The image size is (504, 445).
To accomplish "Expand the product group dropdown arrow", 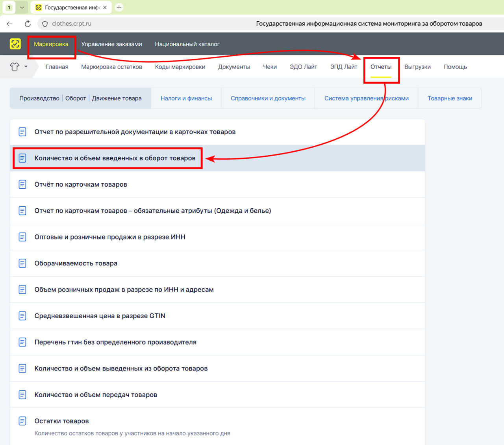I will click(26, 67).
